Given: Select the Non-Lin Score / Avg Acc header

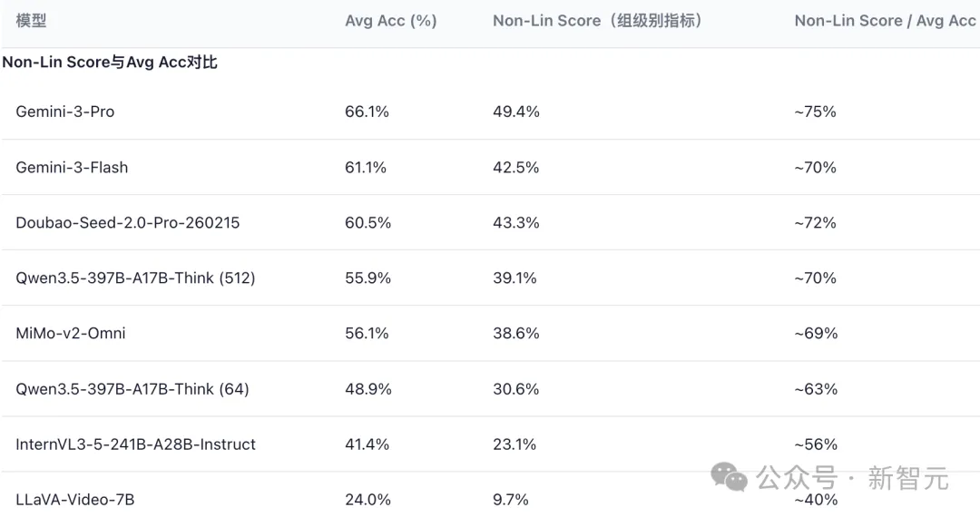Looking at the screenshot, I should pyautogui.click(x=885, y=20).
